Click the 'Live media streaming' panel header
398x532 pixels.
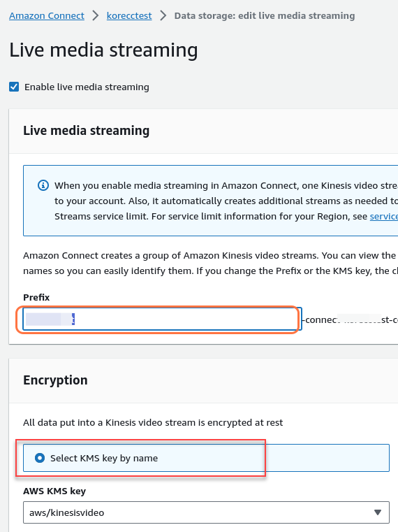86,131
